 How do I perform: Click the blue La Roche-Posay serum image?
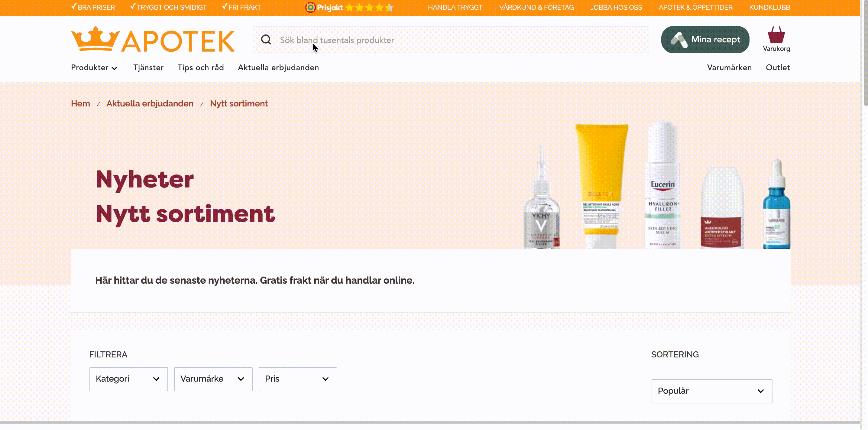coord(777,204)
